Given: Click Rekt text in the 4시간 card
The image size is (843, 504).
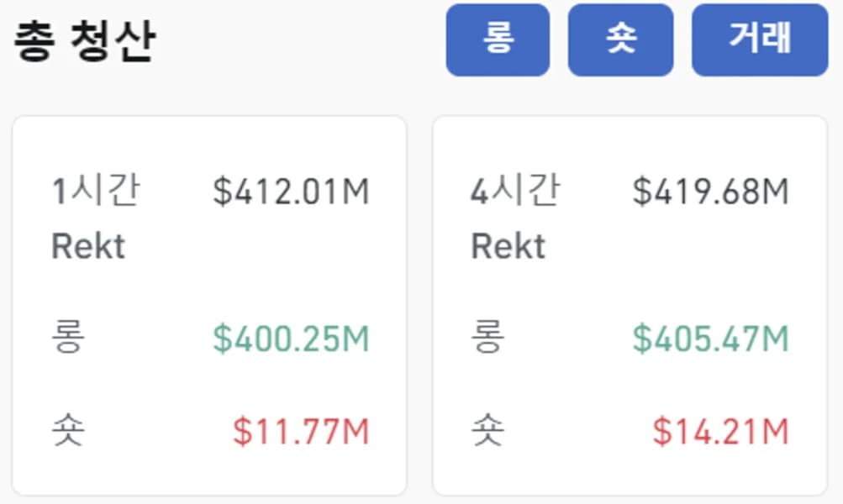Looking at the screenshot, I should (x=508, y=246).
